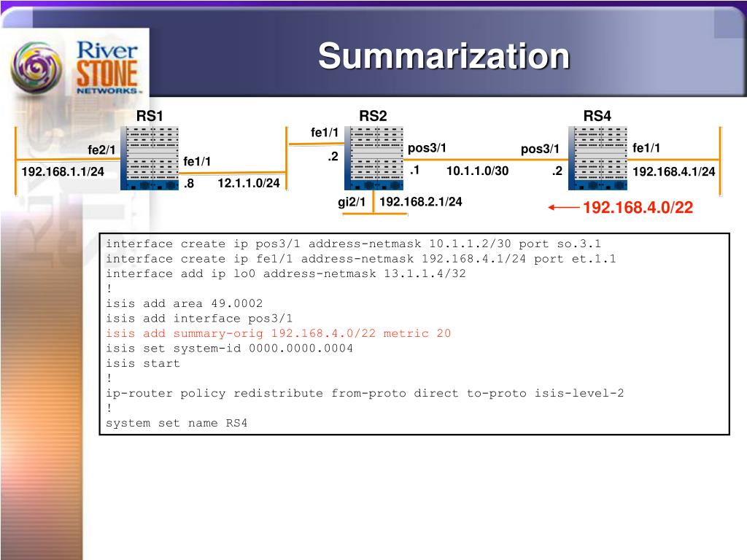
Task: Click the RS2 router icon
Action: coord(373,158)
